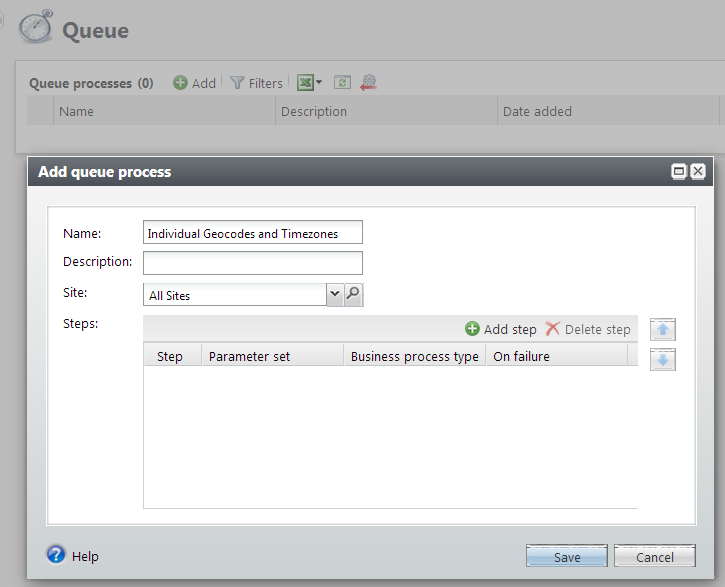The width and height of the screenshot is (725, 587).
Task: Click the Add step button
Action: point(501,329)
